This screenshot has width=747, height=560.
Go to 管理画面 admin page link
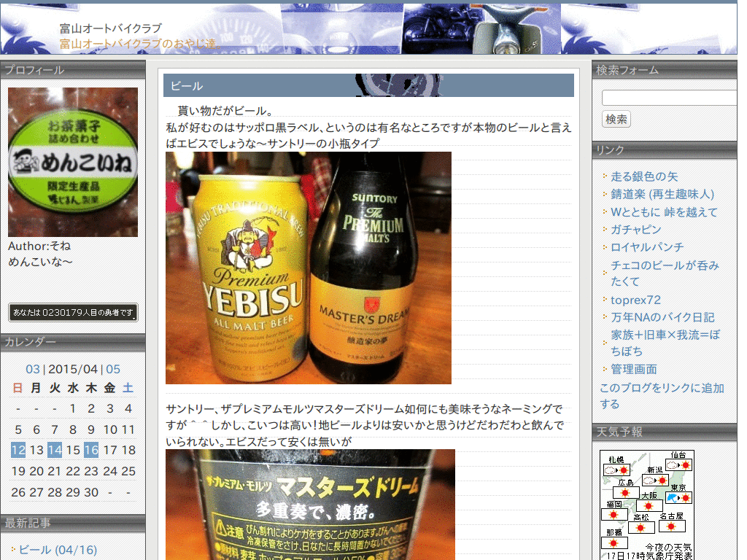point(634,369)
